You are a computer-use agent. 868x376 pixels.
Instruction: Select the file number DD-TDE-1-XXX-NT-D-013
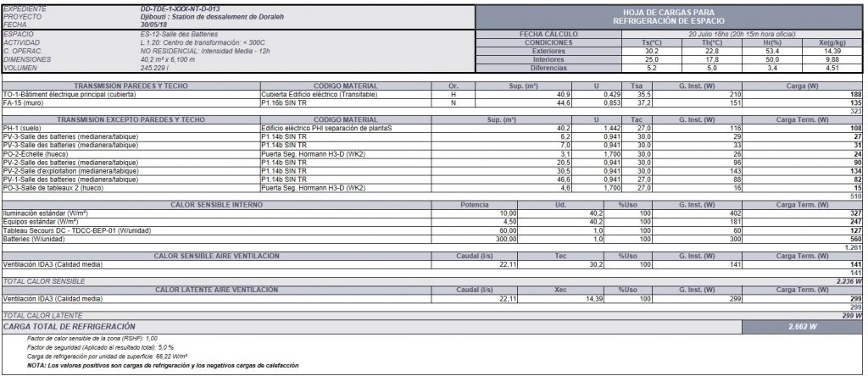coord(180,9)
